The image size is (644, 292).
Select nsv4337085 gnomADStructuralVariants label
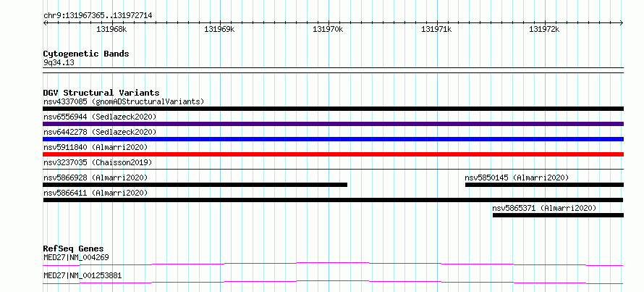click(x=124, y=101)
